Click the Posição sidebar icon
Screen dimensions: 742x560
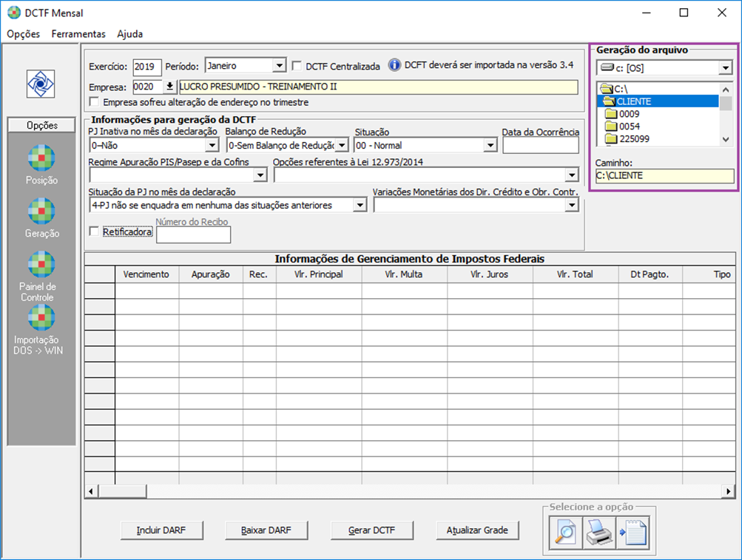pyautogui.click(x=41, y=158)
